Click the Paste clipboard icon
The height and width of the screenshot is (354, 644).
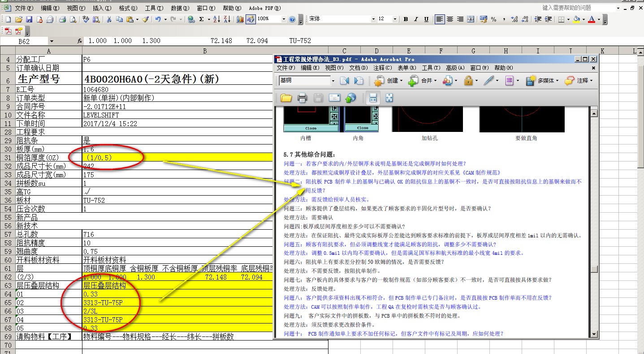130,19
